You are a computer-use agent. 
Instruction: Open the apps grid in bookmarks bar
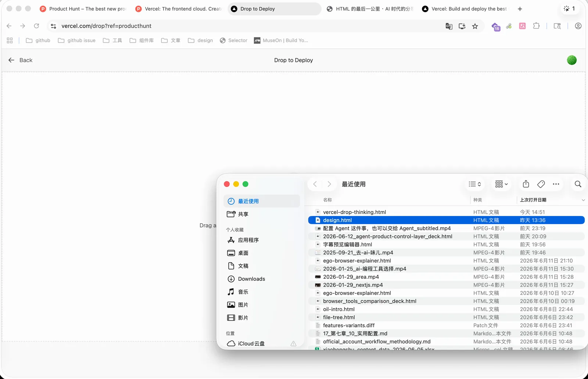10,40
